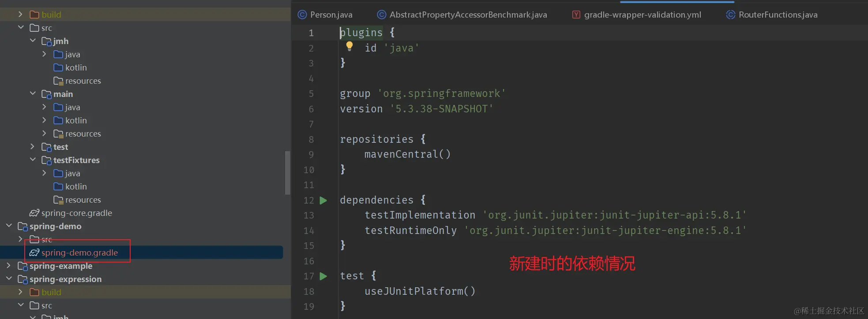Click the Gradle icon of spring-core.gradle
This screenshot has height=319, width=868.
(34, 213)
